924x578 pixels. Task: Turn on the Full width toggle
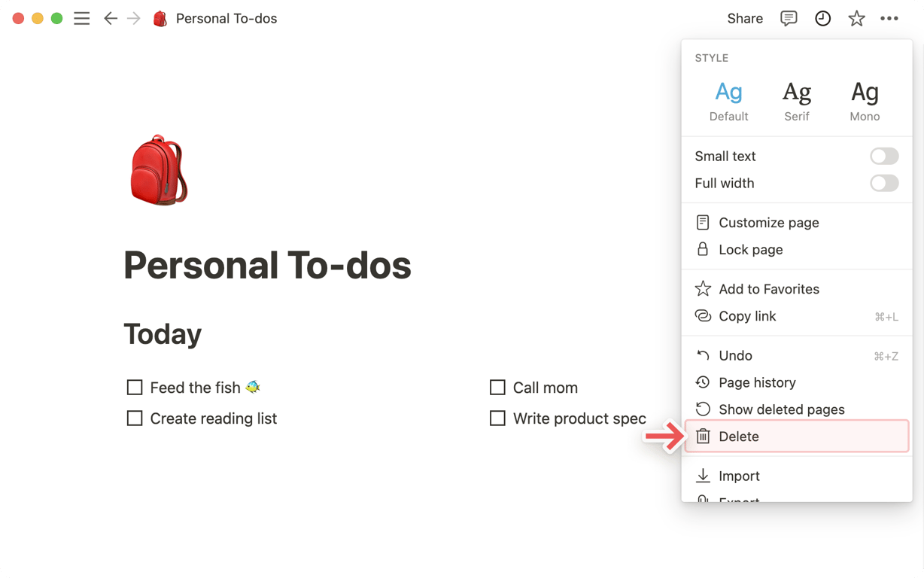point(884,183)
